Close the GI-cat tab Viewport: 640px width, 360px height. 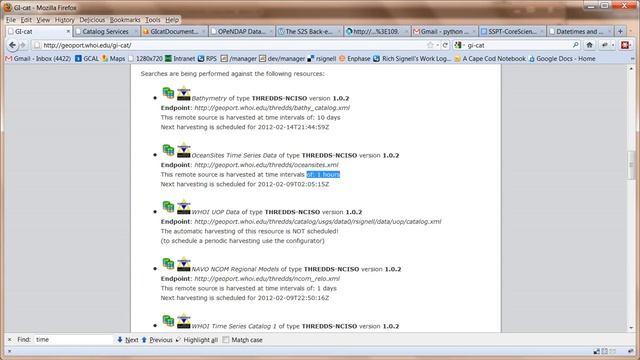[68, 31]
